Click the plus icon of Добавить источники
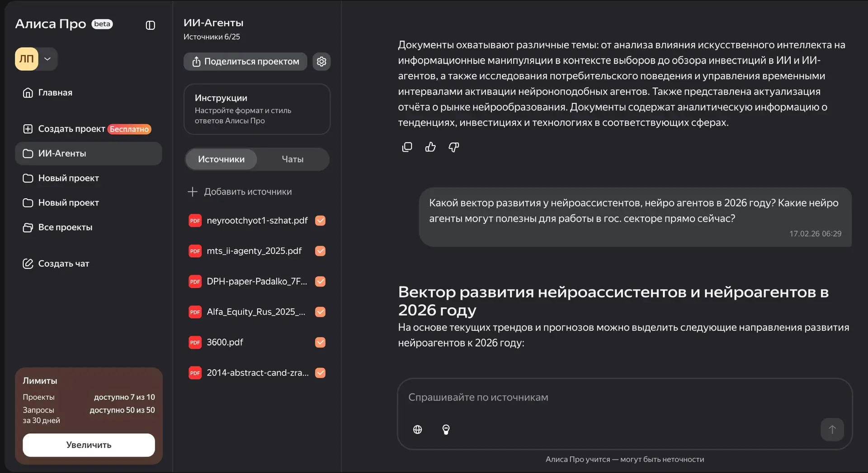868x473 pixels. [x=193, y=192]
